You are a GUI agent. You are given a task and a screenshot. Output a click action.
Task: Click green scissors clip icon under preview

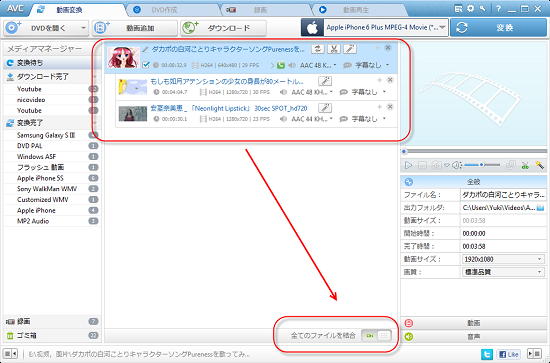click(x=525, y=165)
